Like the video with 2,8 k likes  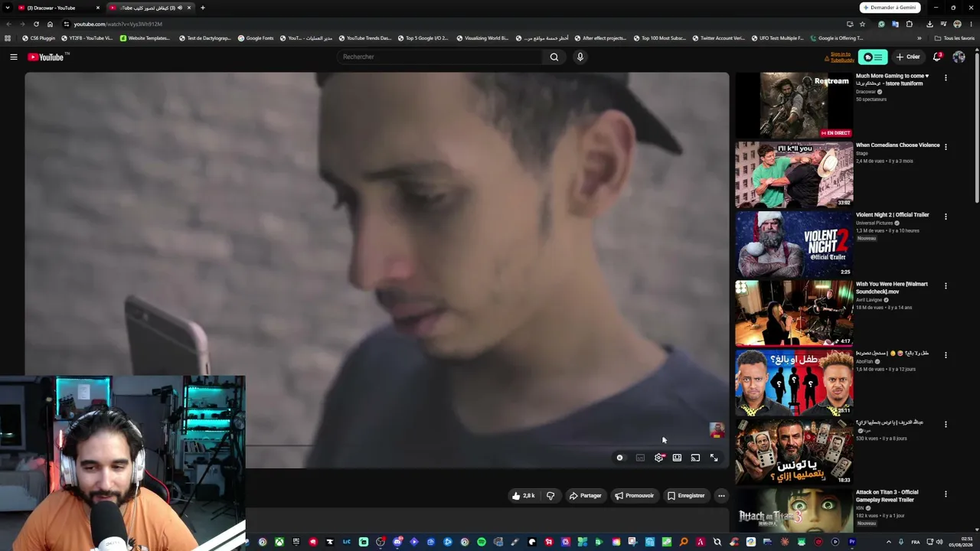[x=524, y=496]
